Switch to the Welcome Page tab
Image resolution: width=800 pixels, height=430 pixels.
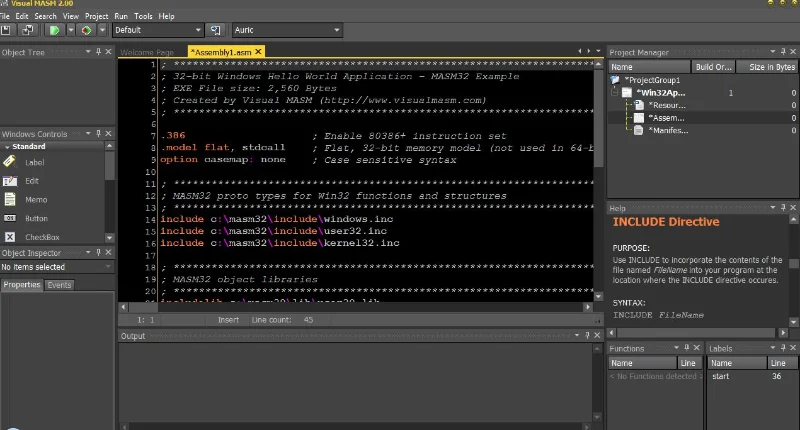pyautogui.click(x=147, y=52)
